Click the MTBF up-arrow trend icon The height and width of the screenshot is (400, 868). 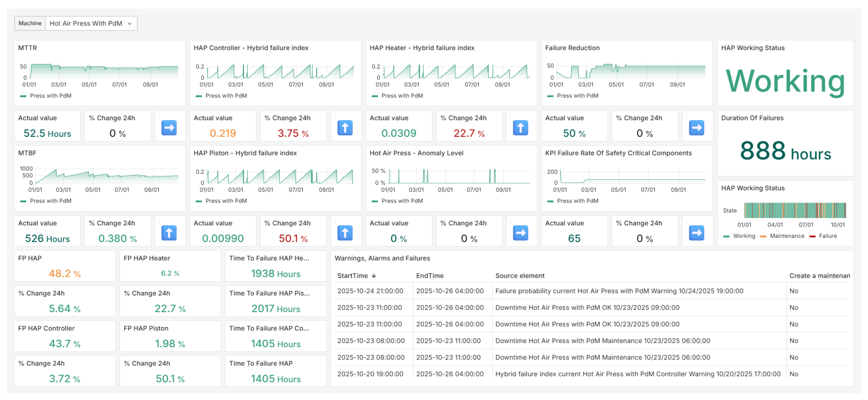pyautogui.click(x=169, y=233)
